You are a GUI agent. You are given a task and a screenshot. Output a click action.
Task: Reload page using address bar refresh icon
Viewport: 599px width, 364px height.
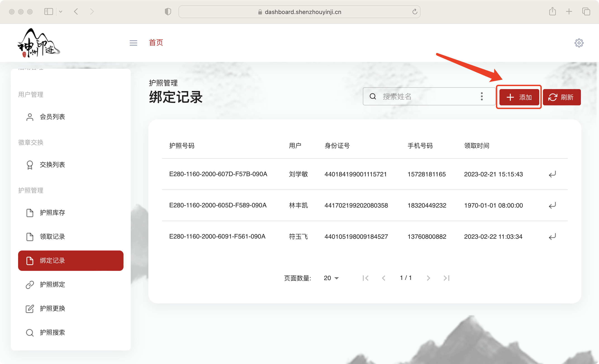pyautogui.click(x=414, y=12)
